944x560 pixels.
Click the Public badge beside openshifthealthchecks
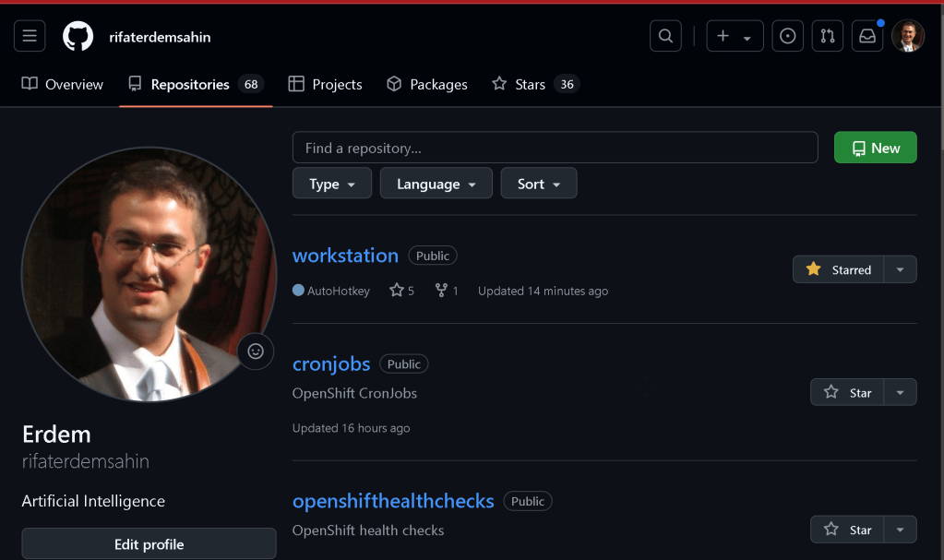[528, 501]
